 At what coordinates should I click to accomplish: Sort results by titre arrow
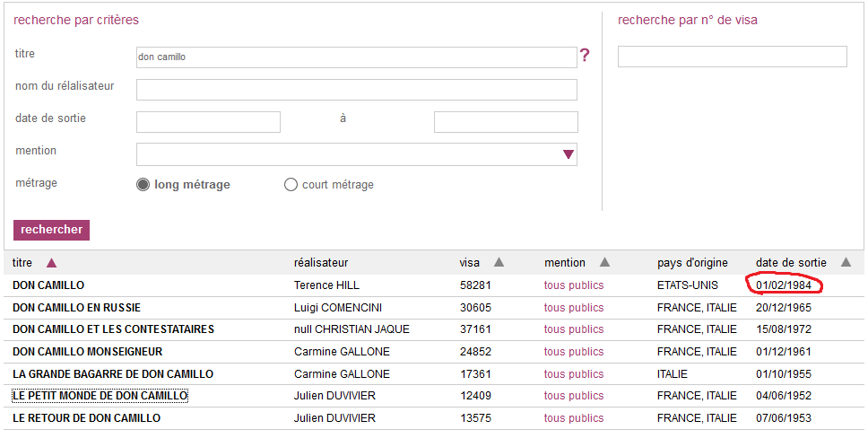click(51, 263)
